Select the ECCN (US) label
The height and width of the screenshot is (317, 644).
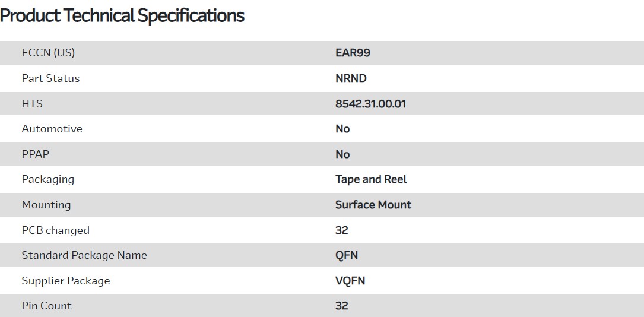pos(48,53)
